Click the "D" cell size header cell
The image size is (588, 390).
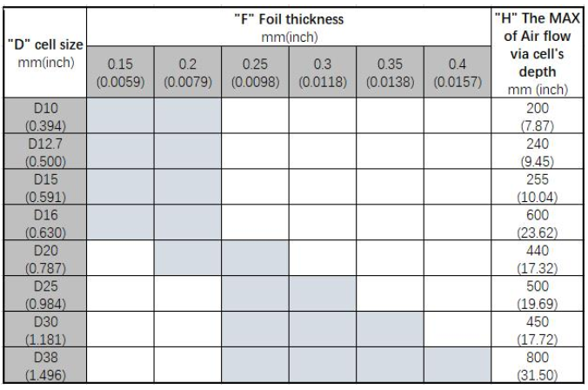point(44,50)
